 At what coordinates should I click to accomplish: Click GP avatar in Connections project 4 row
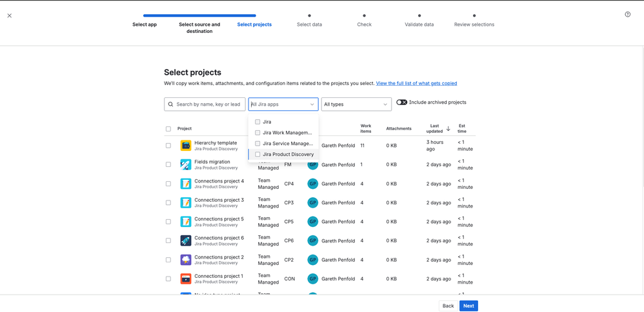click(x=313, y=184)
